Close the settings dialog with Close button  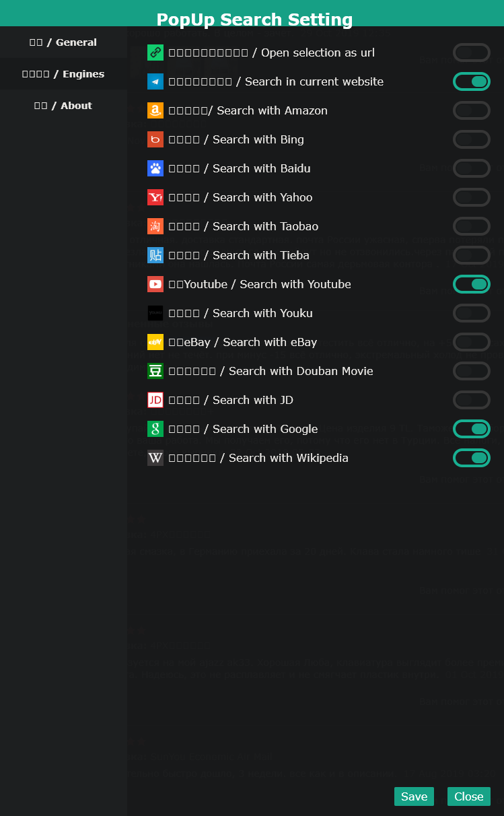pos(469,796)
